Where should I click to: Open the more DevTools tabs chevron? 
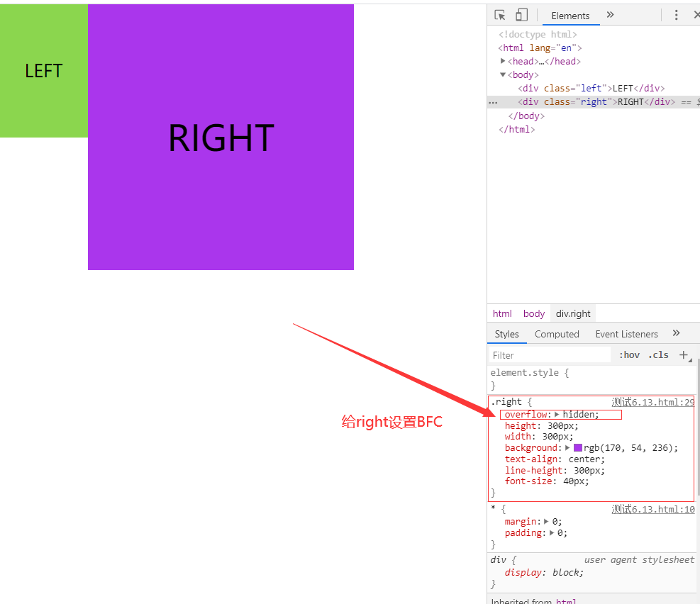pos(610,15)
